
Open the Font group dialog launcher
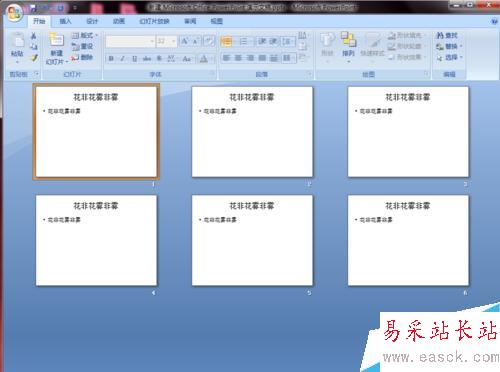tap(212, 74)
